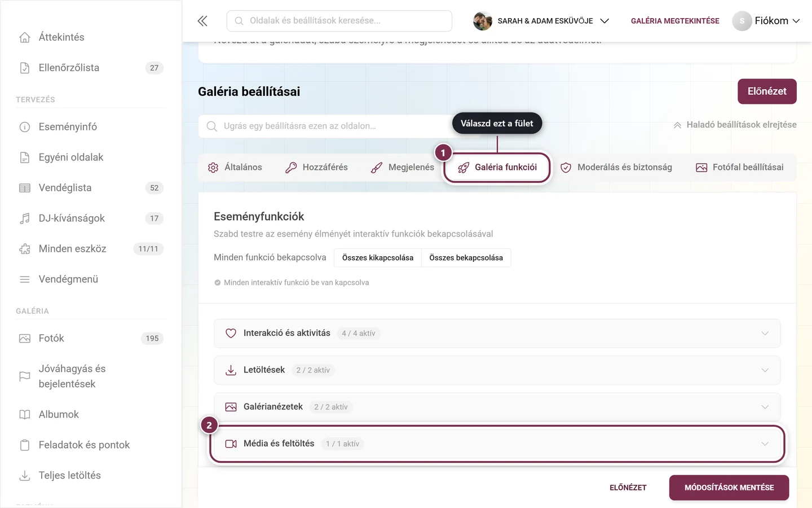812x508 pixels.
Task: Click the top Előnézet button
Action: [767, 91]
